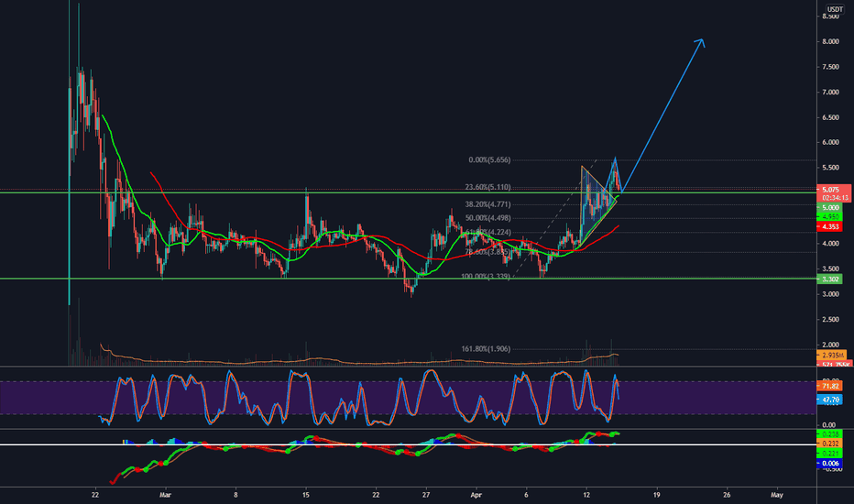The height and width of the screenshot is (504, 854).
Task: Click the 6.500 price axis label
Action: pos(830,117)
